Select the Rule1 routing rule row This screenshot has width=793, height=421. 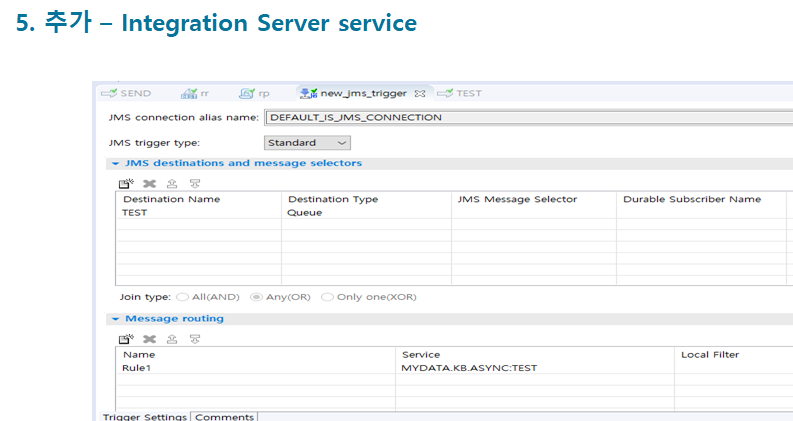pyautogui.click(x=140, y=368)
